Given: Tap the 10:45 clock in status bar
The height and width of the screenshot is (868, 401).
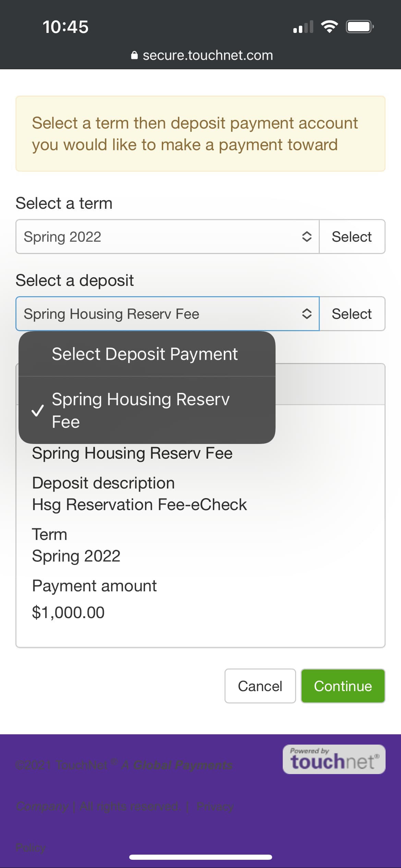Looking at the screenshot, I should (65, 27).
